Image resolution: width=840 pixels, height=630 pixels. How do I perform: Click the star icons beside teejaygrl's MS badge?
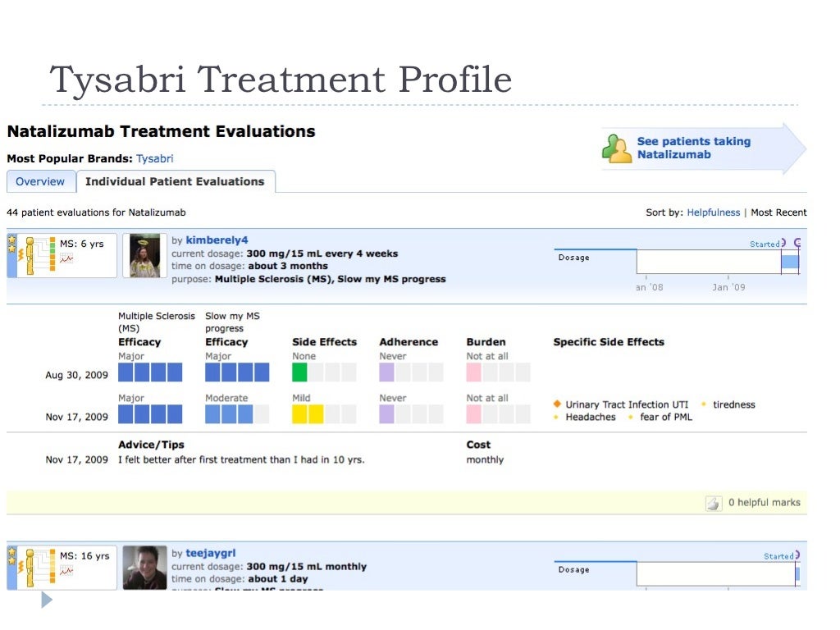[11, 557]
